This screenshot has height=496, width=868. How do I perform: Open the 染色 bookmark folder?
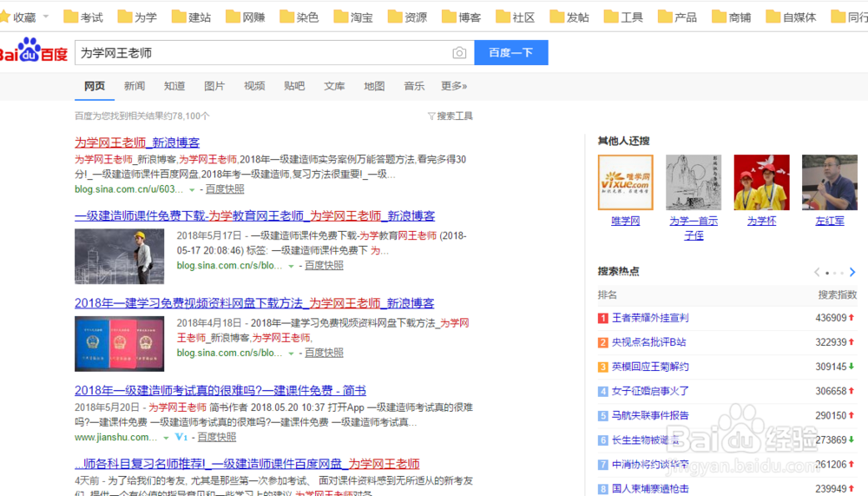299,17
